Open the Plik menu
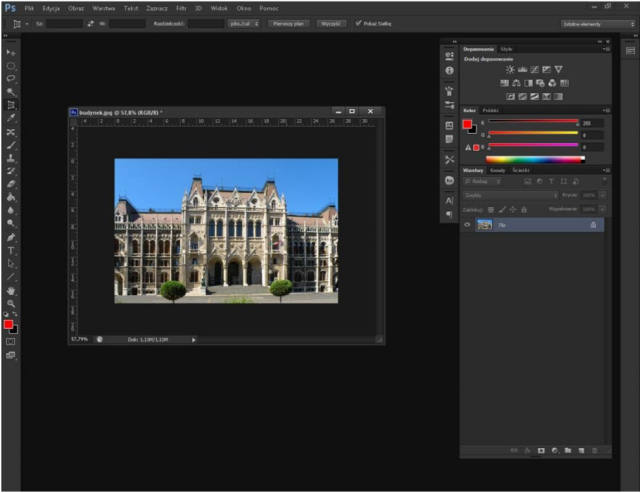 tap(29, 8)
